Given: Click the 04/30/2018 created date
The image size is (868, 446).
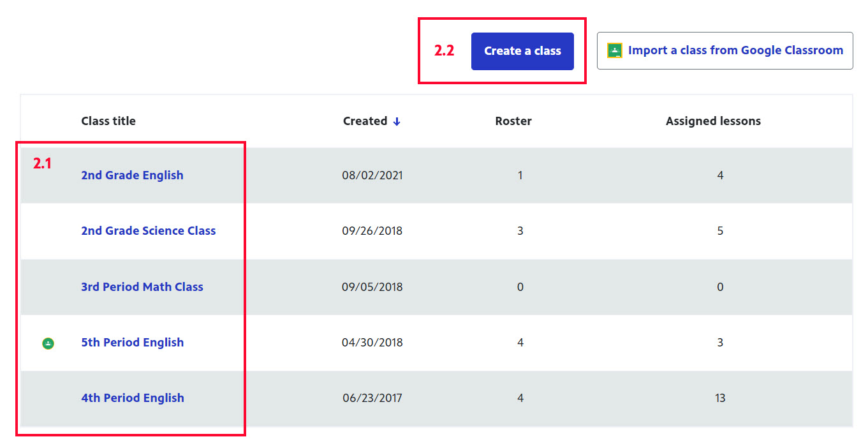Looking at the screenshot, I should pos(372,343).
